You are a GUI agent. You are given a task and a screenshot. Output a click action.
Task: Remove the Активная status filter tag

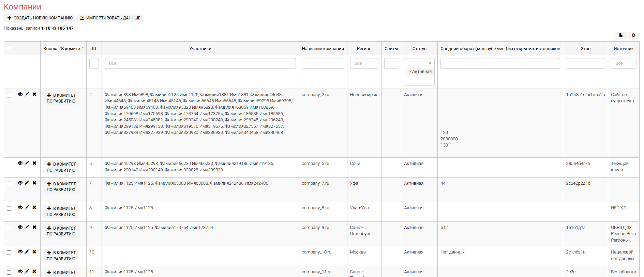click(x=410, y=72)
